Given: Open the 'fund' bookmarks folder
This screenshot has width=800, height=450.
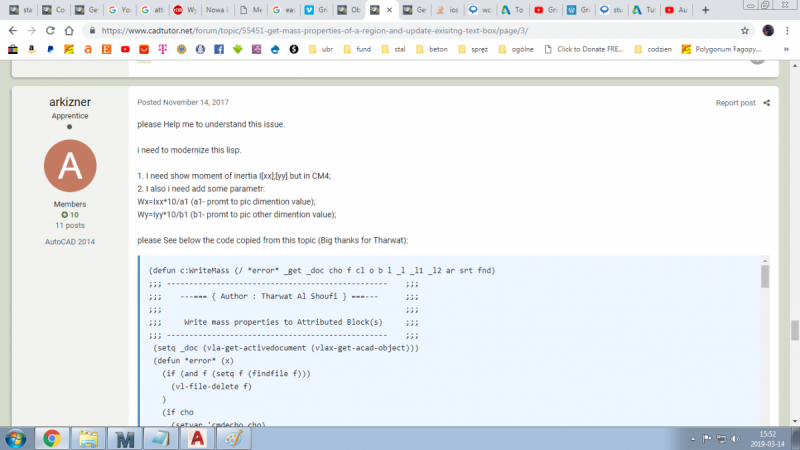Looking at the screenshot, I should pos(357,49).
